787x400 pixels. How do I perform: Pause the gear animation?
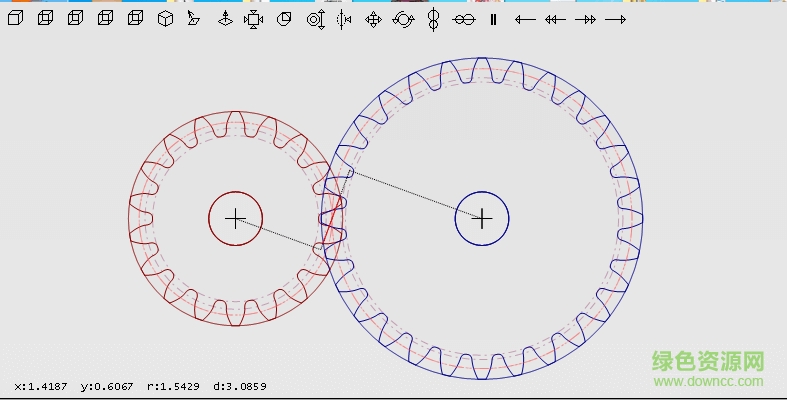pyautogui.click(x=493, y=18)
